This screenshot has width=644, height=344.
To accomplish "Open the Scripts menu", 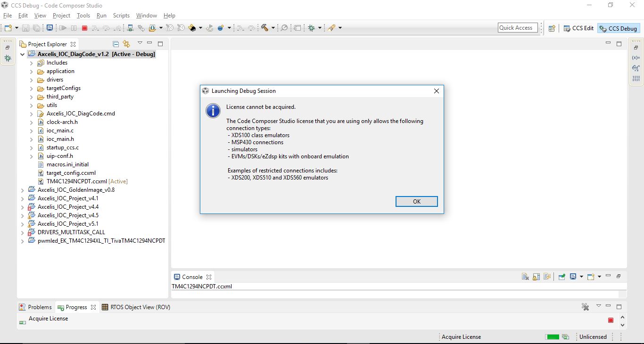I will click(x=121, y=15).
